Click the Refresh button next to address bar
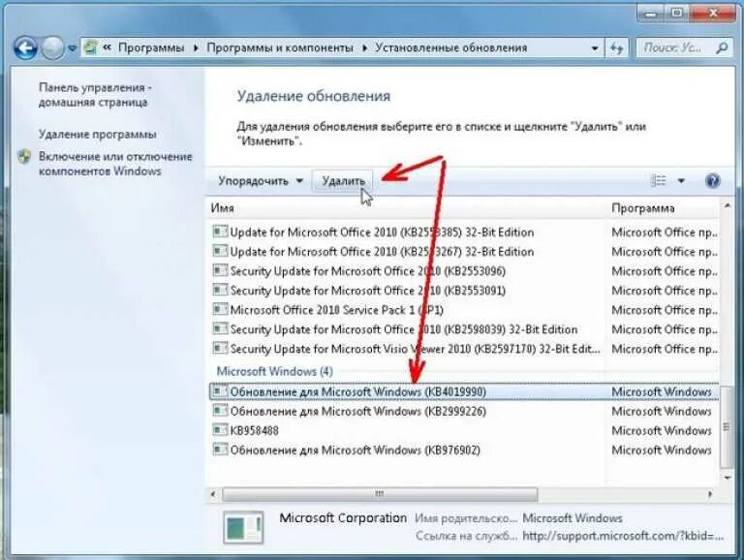Screen dimensions: 744x560 coord(616,47)
